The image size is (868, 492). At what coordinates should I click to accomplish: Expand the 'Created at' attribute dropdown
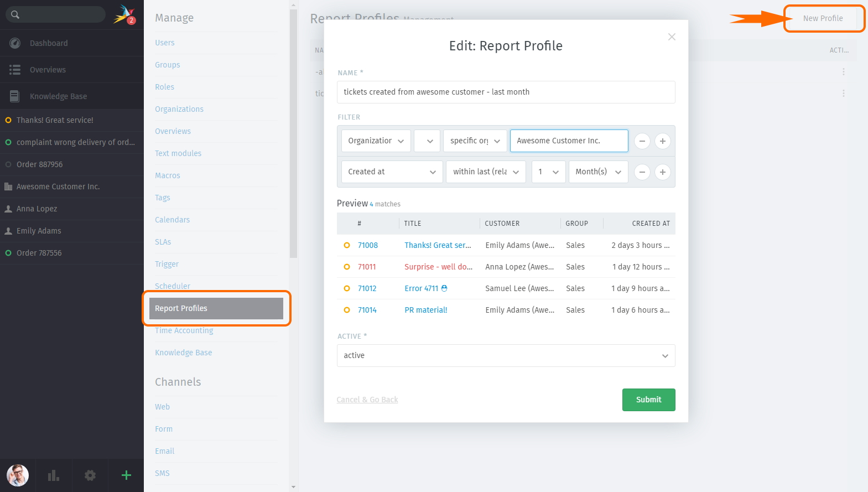[392, 172]
